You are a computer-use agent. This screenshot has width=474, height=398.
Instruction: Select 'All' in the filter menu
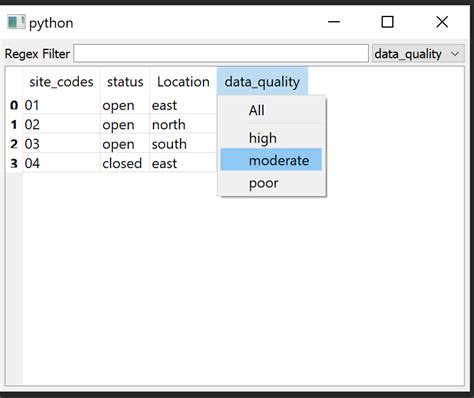coord(271,110)
